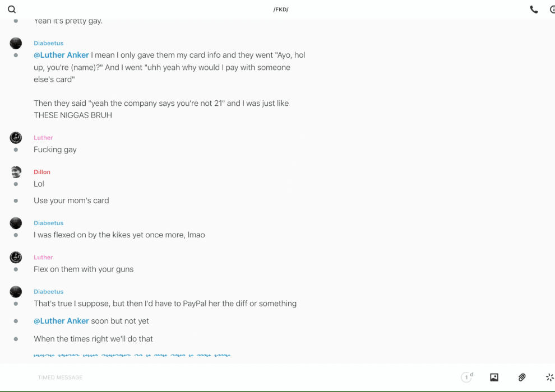Click the picture icon to send an image
555x392 pixels.
494,377
